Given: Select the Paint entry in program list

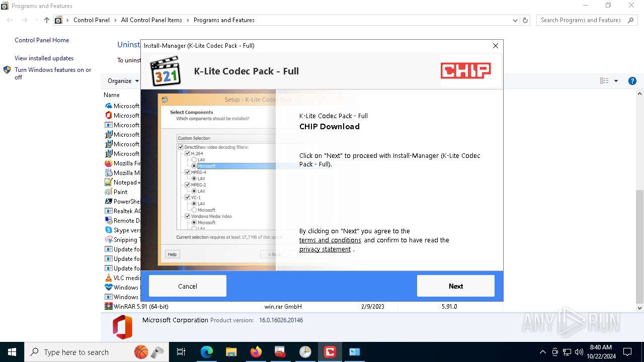Looking at the screenshot, I should pyautogui.click(x=117, y=192).
